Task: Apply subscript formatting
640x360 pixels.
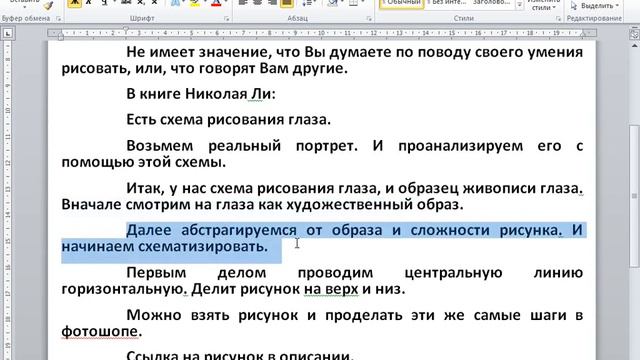Action: coord(141,3)
